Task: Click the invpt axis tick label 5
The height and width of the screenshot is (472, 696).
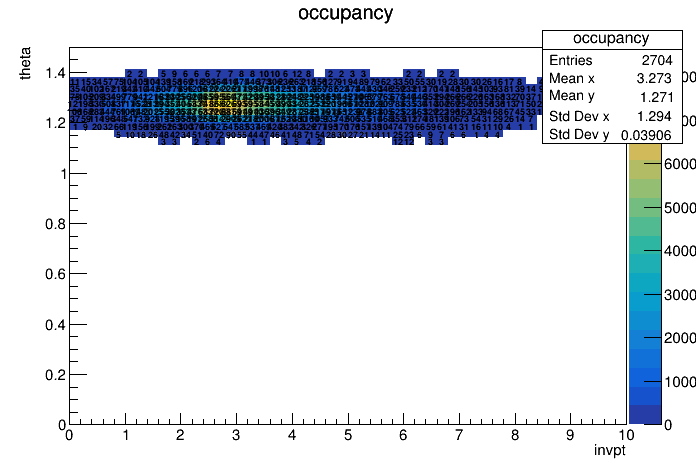Action: [x=348, y=435]
